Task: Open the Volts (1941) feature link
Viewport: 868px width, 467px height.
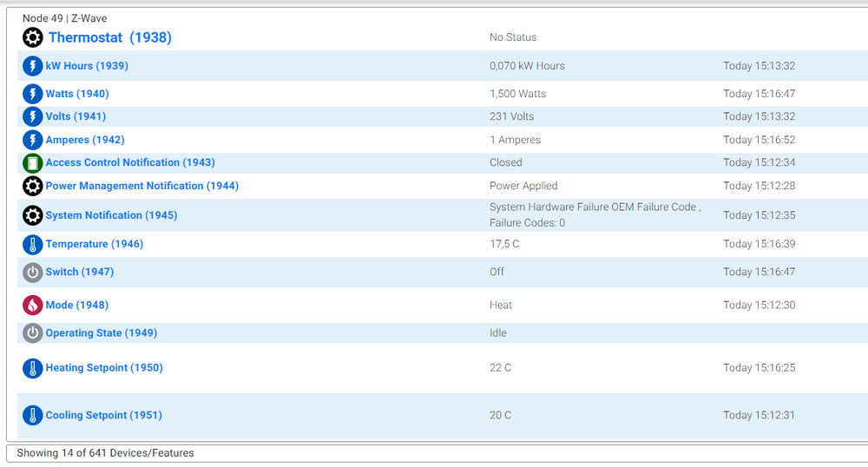Action: (x=76, y=116)
